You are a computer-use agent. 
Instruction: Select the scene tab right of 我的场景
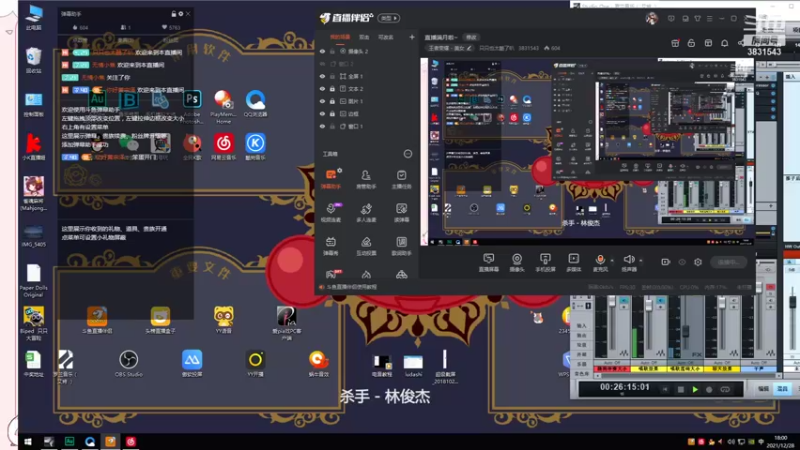364,37
